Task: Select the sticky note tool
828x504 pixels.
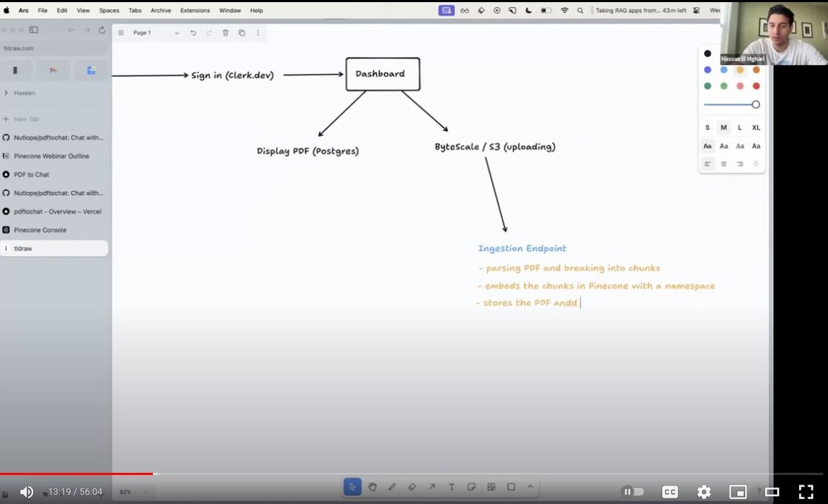Action: (471, 487)
